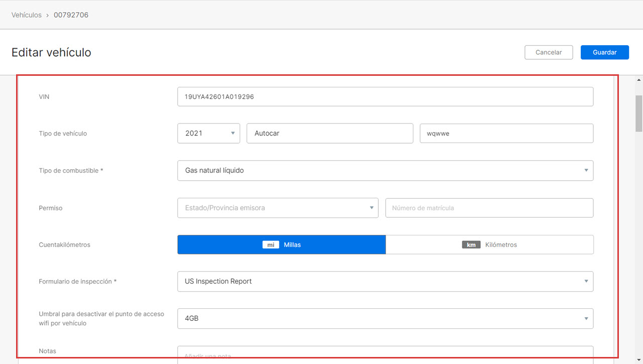Focus the Número de matrícula field
643x364 pixels.
coord(489,208)
